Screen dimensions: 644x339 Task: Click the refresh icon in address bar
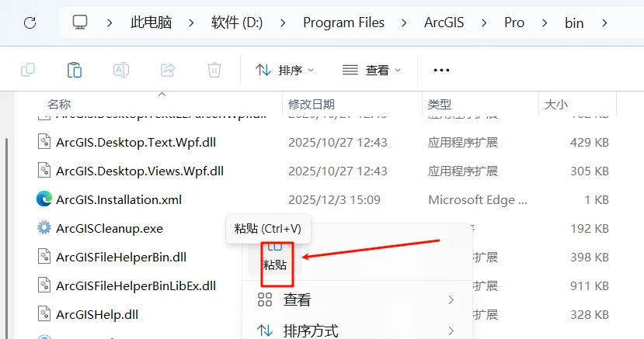30,22
